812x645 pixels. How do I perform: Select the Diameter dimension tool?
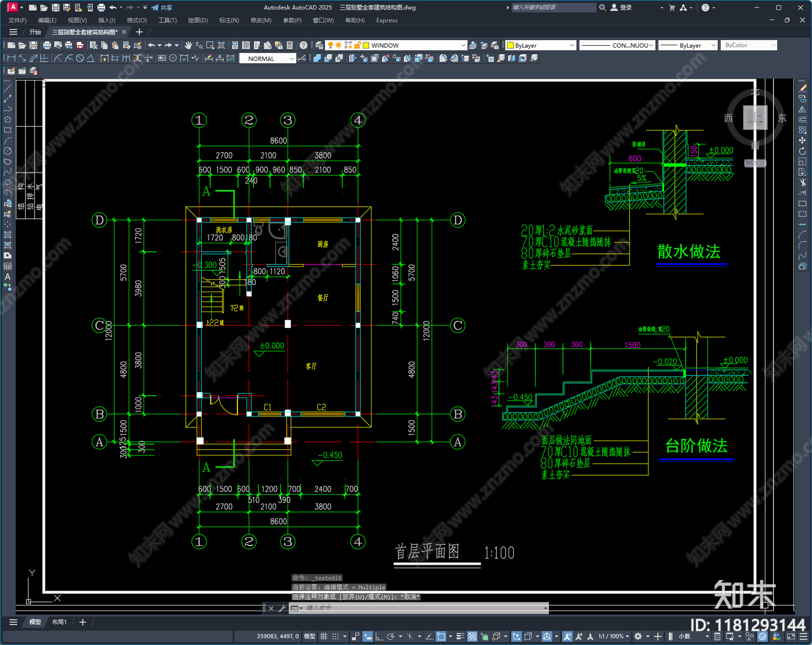(x=80, y=58)
